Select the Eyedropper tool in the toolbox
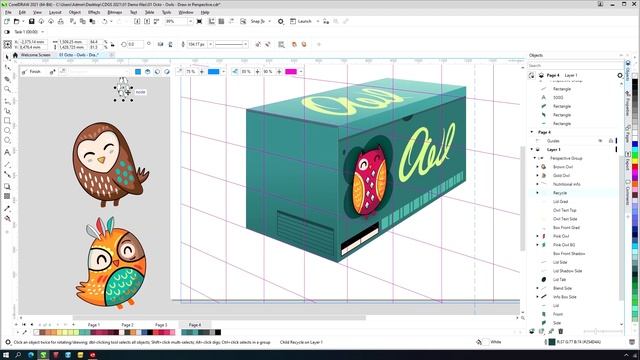The image size is (640, 360). [7, 209]
